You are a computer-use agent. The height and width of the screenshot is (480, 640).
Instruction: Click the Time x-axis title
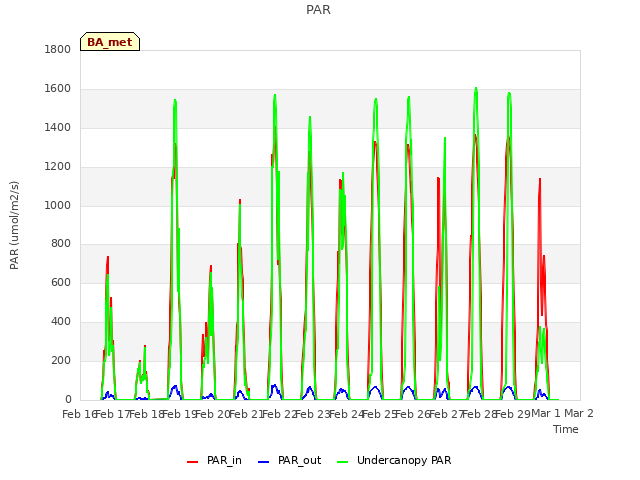pyautogui.click(x=566, y=429)
